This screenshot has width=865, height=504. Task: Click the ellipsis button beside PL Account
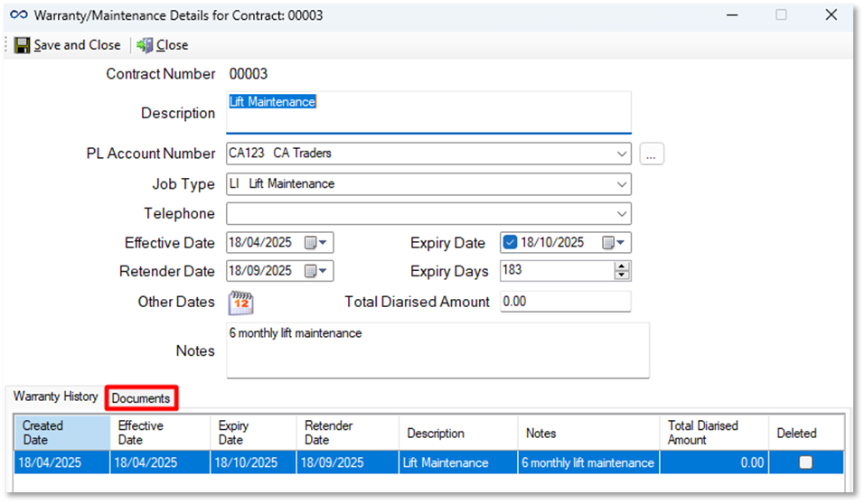(x=652, y=154)
